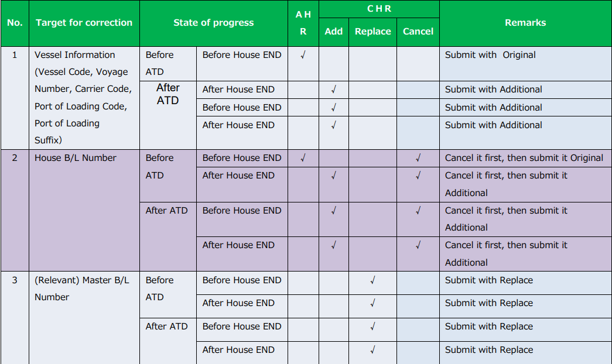Select the 'Replace' sub-column header
Viewport: 612px width, 364px height.
(372, 32)
